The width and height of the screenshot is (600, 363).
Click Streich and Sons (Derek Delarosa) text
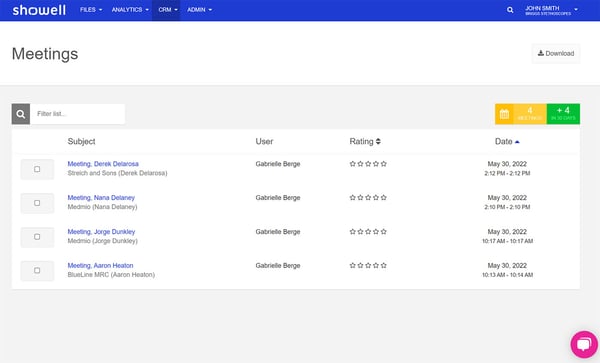pyautogui.click(x=117, y=173)
